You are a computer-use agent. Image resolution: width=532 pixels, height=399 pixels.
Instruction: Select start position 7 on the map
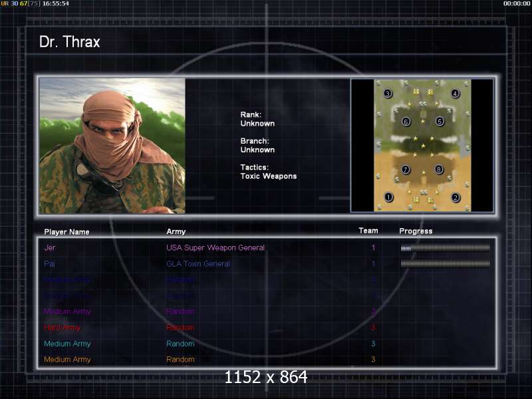pos(406,170)
